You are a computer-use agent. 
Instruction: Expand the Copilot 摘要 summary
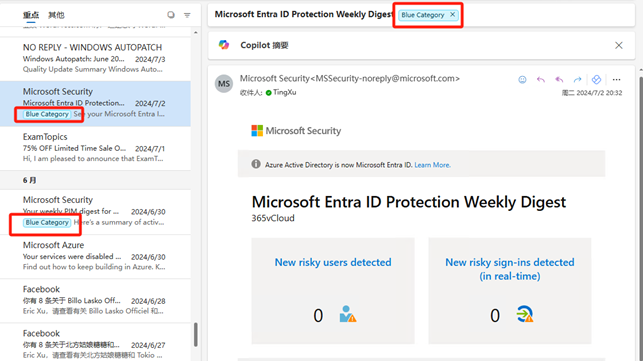click(x=264, y=45)
